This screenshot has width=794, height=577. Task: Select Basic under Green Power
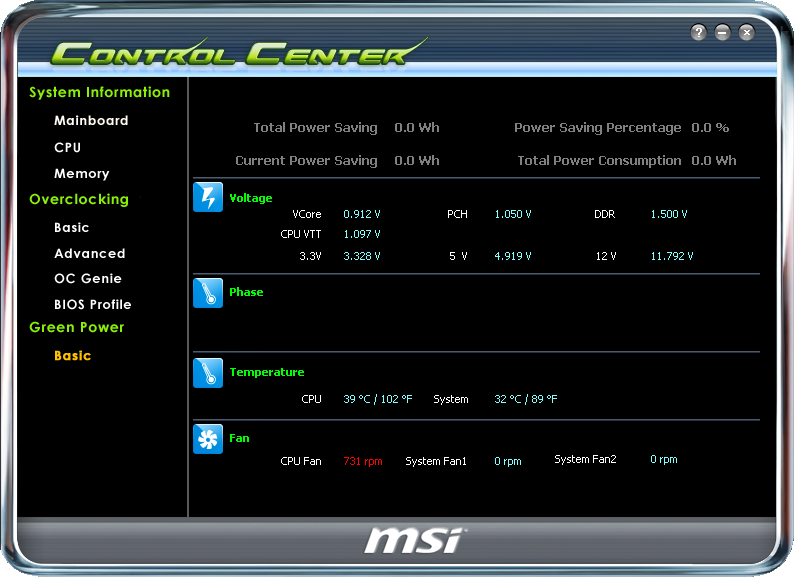[x=72, y=356]
